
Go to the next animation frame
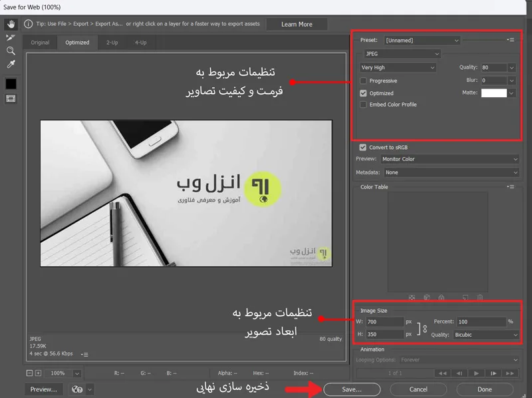[x=493, y=373]
